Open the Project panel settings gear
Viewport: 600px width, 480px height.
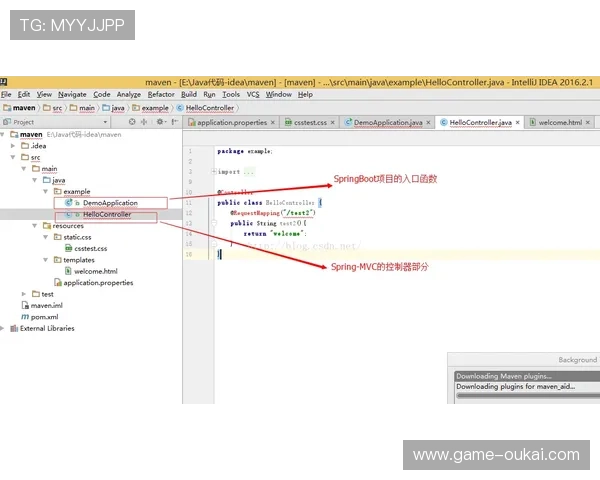tap(159, 122)
